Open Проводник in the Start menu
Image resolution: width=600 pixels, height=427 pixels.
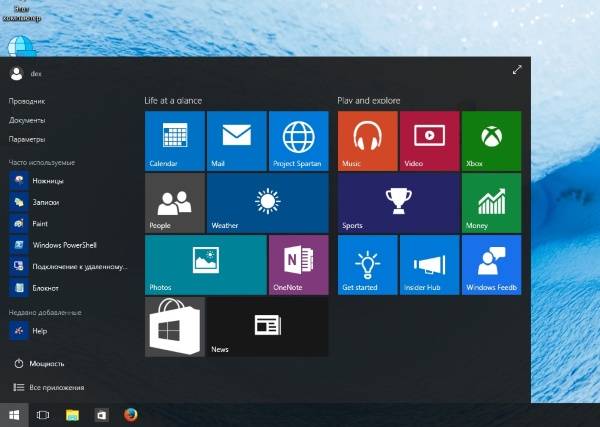[x=27, y=101]
